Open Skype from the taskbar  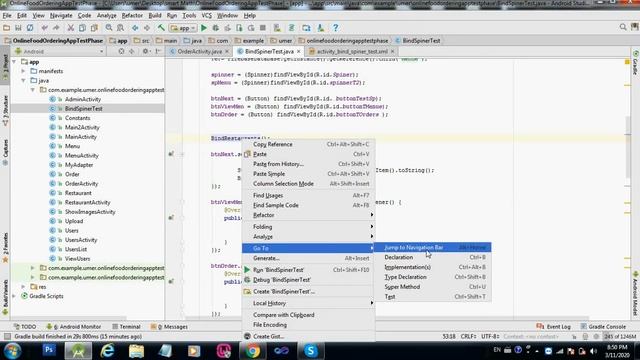311,351
